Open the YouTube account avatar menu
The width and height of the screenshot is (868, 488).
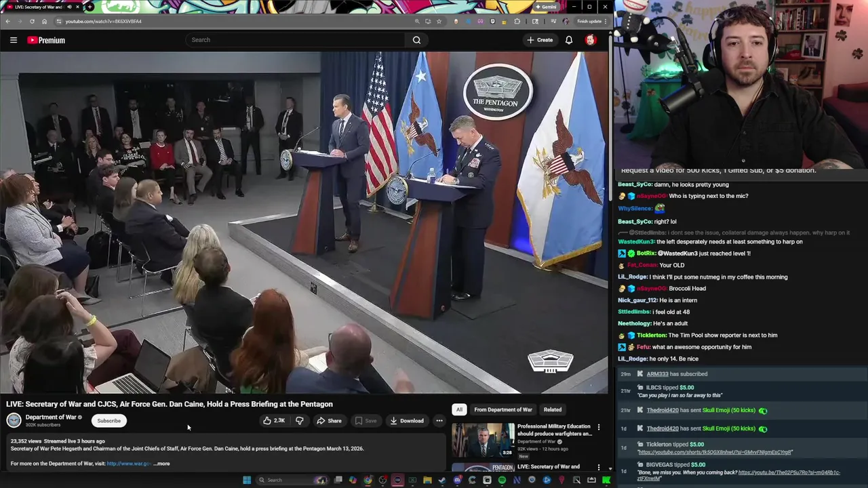[x=591, y=40]
